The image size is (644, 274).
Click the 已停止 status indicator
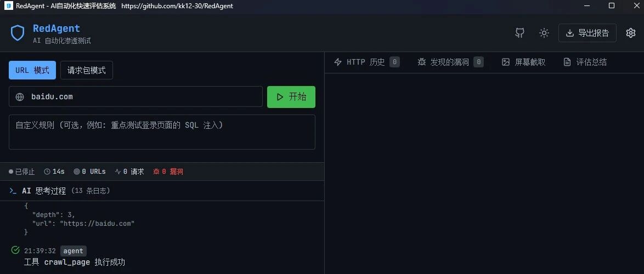(22, 172)
